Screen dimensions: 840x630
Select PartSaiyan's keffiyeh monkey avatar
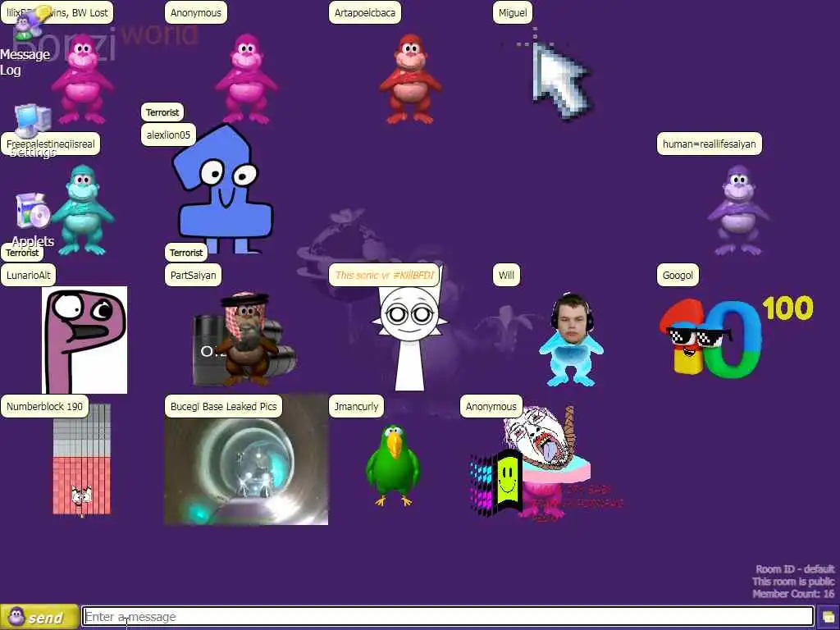click(x=245, y=339)
